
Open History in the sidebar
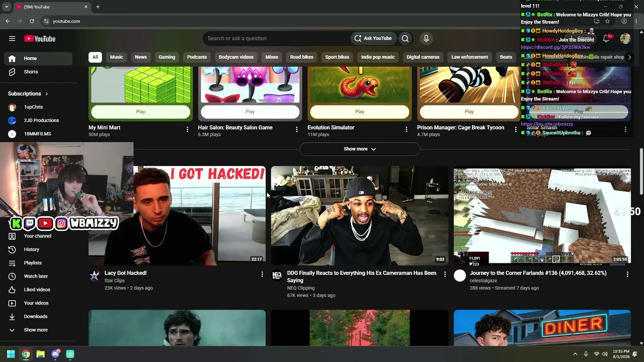pyautogui.click(x=38, y=249)
